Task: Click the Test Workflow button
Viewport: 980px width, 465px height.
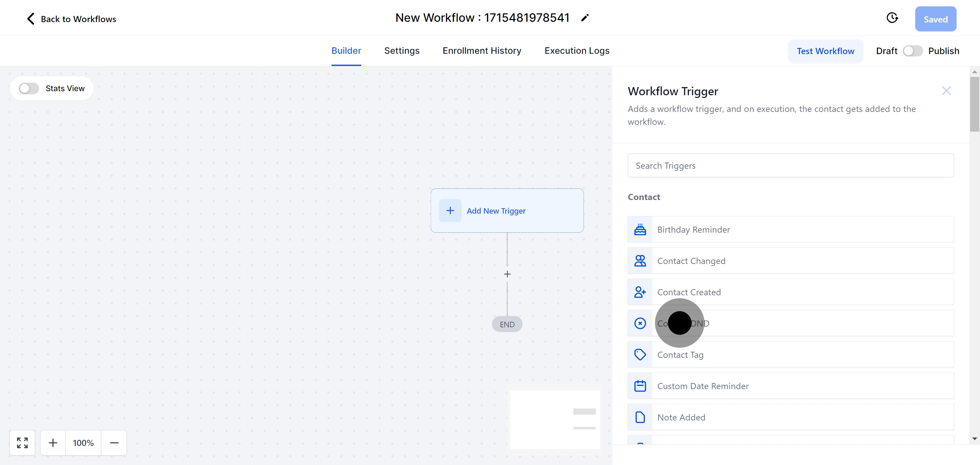Action: point(825,51)
